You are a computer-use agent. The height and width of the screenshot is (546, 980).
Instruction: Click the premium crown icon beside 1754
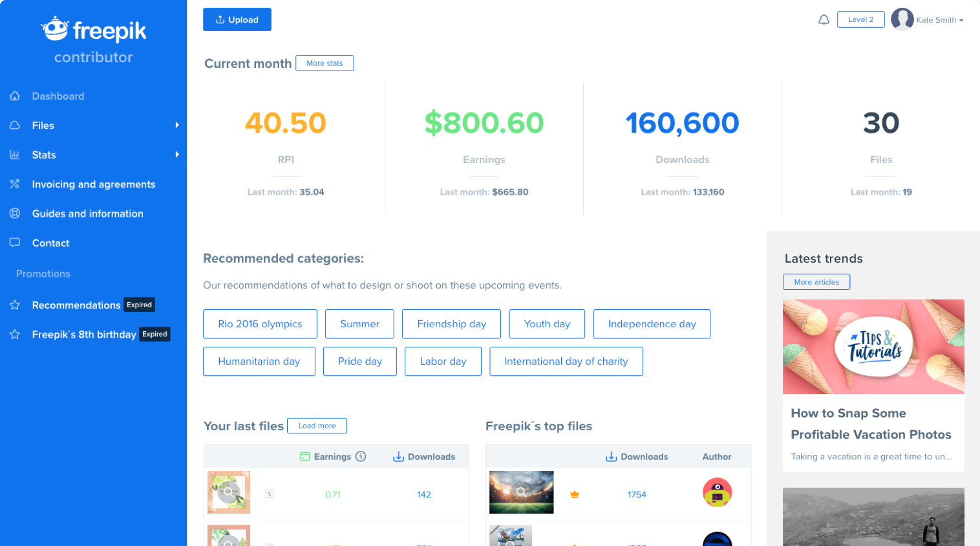click(x=575, y=494)
